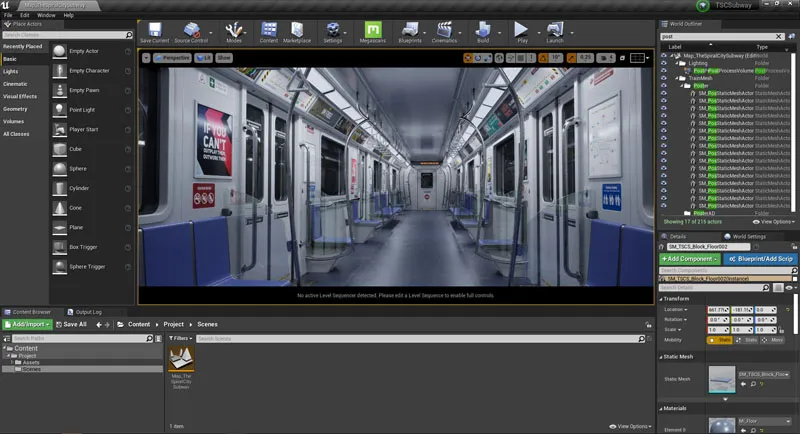800x434 pixels.
Task: Toggle visibility of PostProcessVolume actor
Action: 663,71
